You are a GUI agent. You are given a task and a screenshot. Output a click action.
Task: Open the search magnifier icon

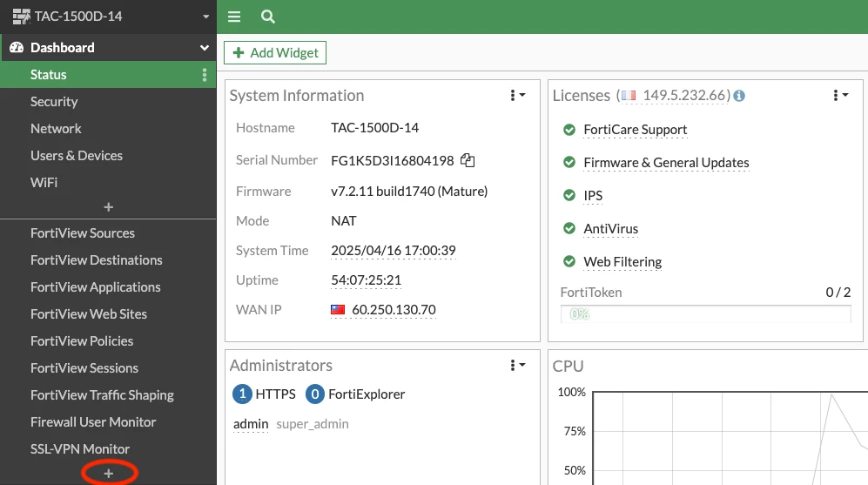pos(268,17)
